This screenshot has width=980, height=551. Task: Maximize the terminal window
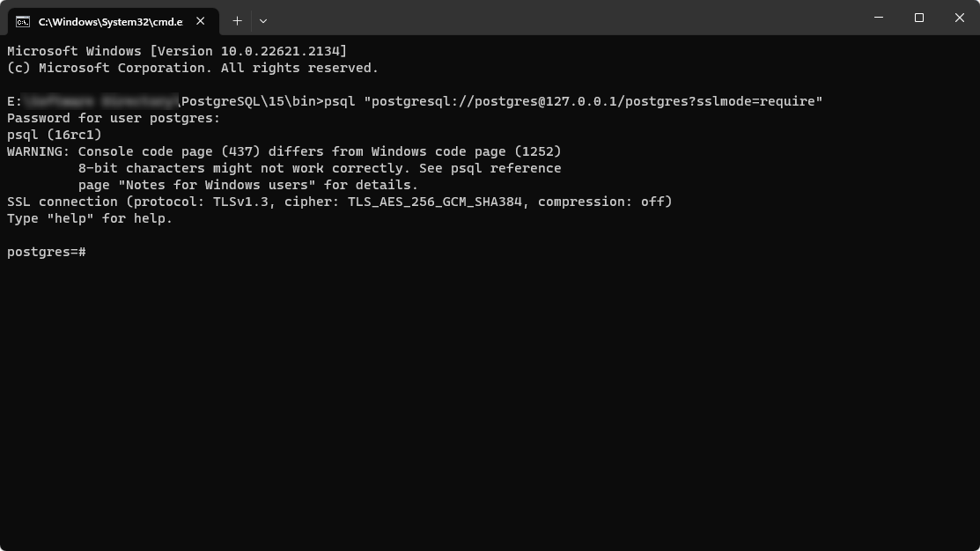click(918, 18)
